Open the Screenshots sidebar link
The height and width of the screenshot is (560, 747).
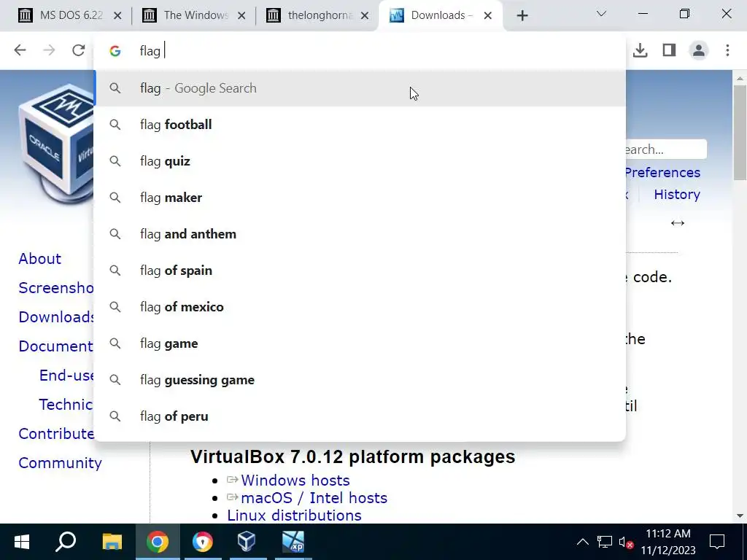click(56, 287)
